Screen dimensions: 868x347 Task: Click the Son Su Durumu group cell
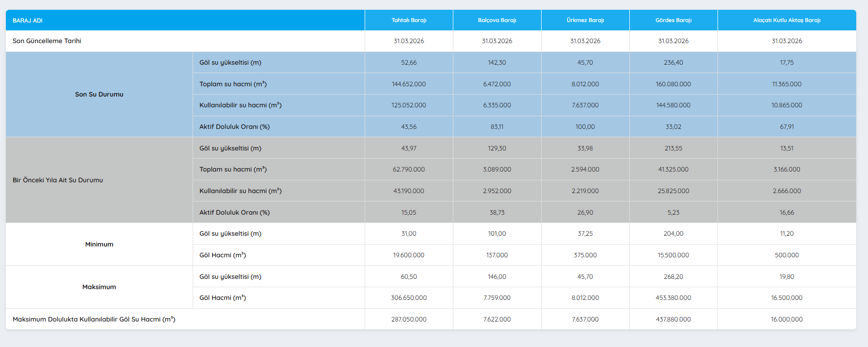(x=99, y=95)
